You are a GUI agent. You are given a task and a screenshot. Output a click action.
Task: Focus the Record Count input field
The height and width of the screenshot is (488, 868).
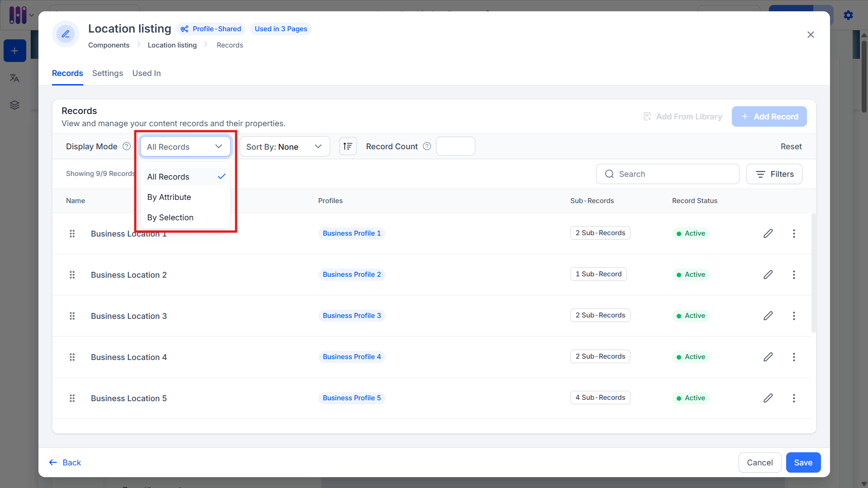click(455, 146)
